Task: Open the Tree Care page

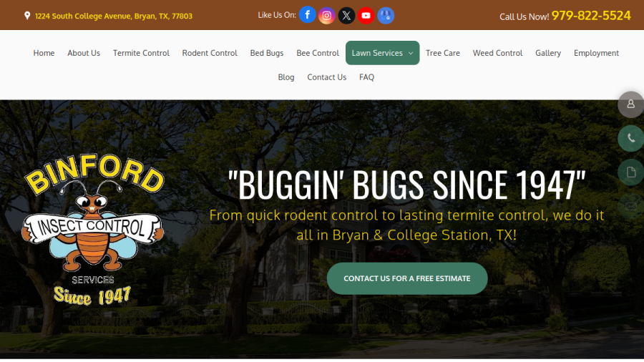Action: (443, 53)
